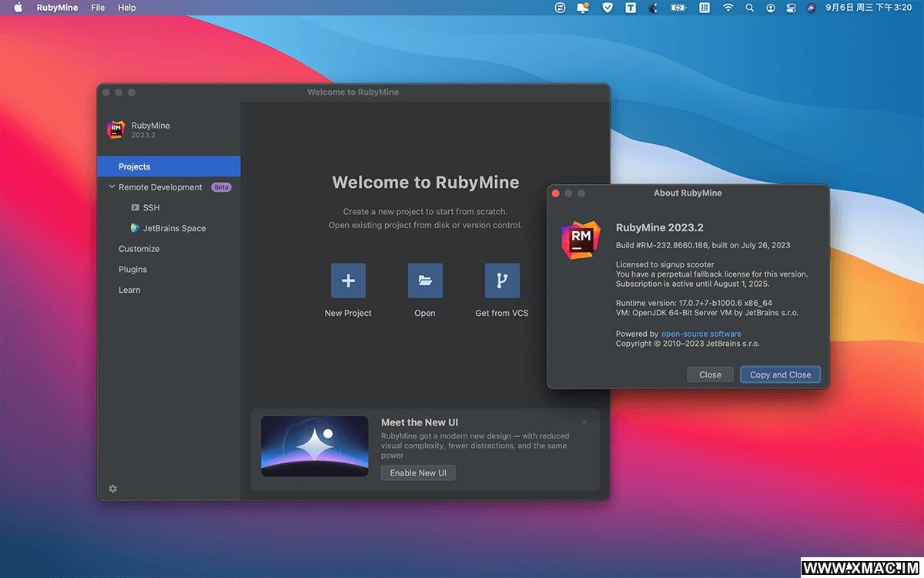
Task: Click the user account icon in menu bar
Action: point(770,8)
